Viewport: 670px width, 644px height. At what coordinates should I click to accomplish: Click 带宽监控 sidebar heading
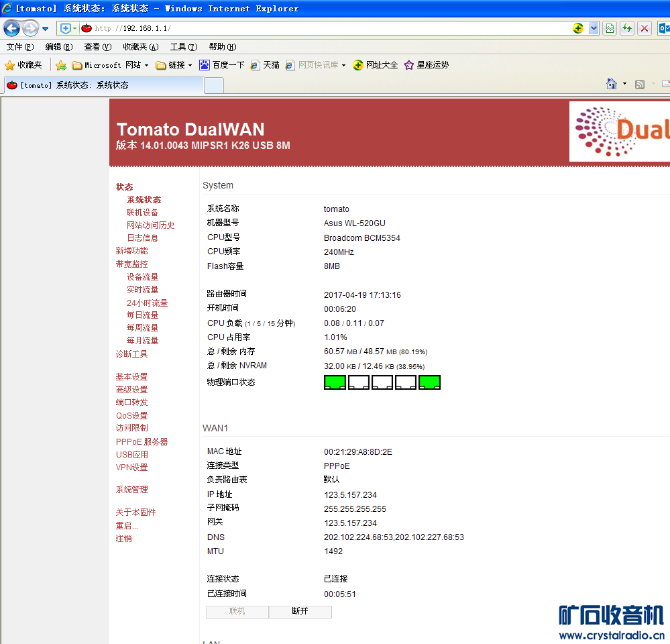tap(131, 264)
